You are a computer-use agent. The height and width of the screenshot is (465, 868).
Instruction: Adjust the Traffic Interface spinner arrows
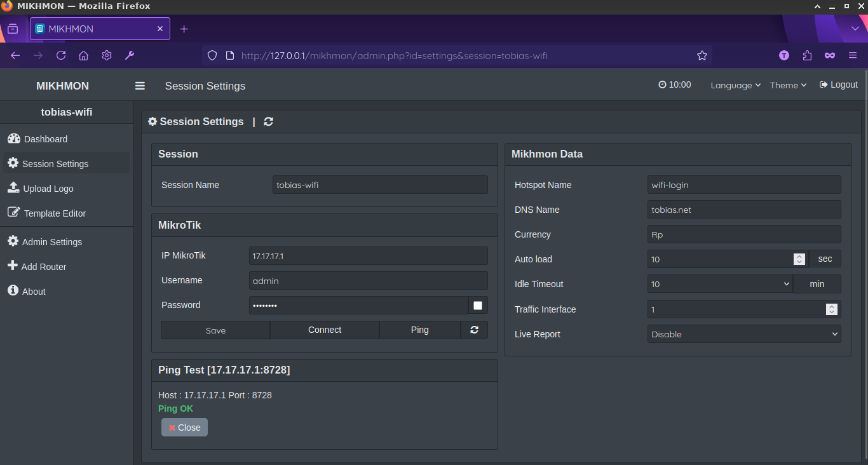coord(831,309)
